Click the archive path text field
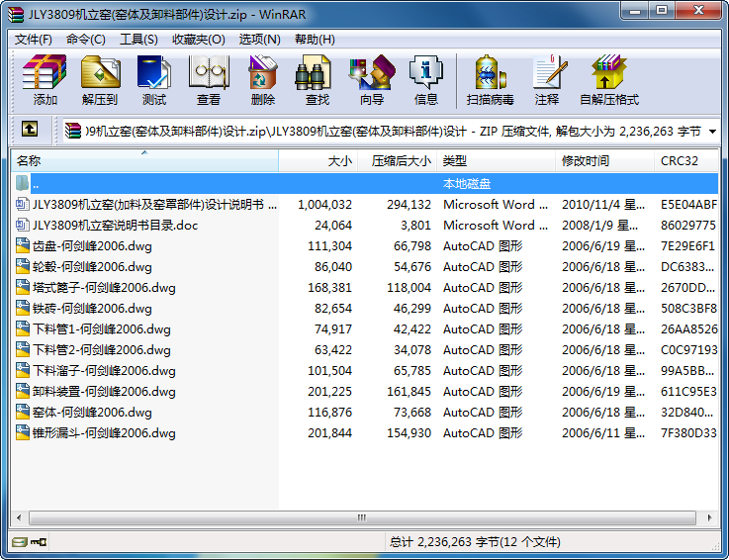Screen dimensions: 729x560 pos(393,132)
